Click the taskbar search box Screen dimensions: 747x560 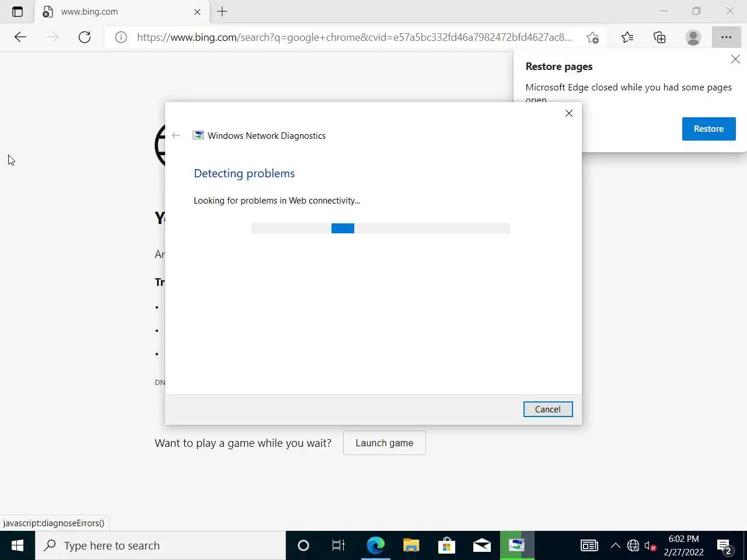[160, 545]
